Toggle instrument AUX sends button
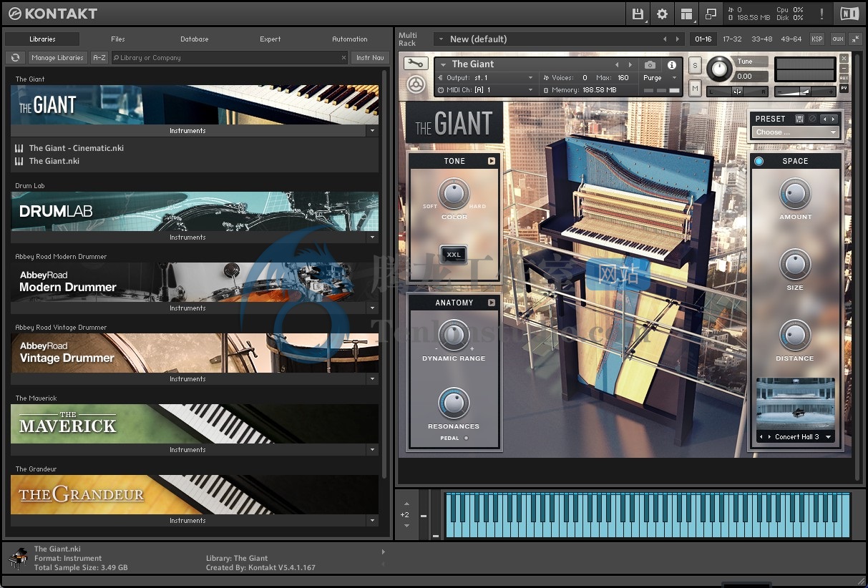 [844, 78]
